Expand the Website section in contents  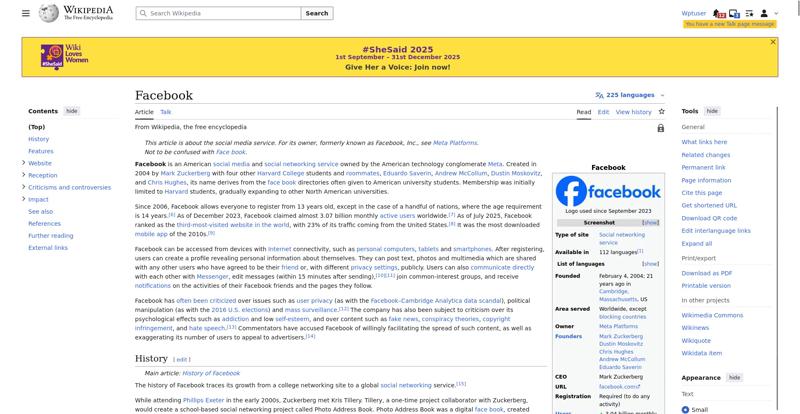23,163
